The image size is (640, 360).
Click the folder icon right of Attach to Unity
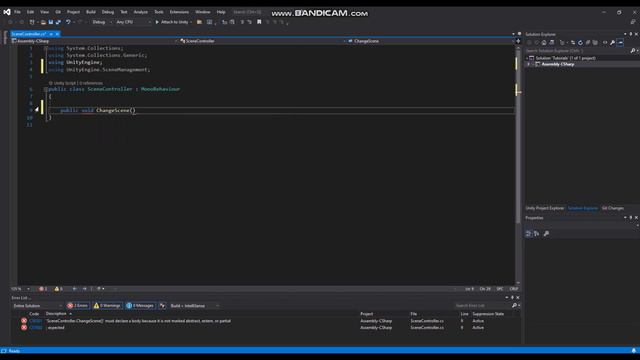(199, 22)
